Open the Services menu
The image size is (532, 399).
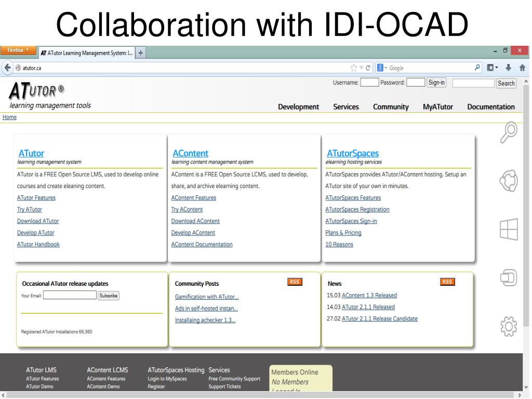tap(345, 107)
